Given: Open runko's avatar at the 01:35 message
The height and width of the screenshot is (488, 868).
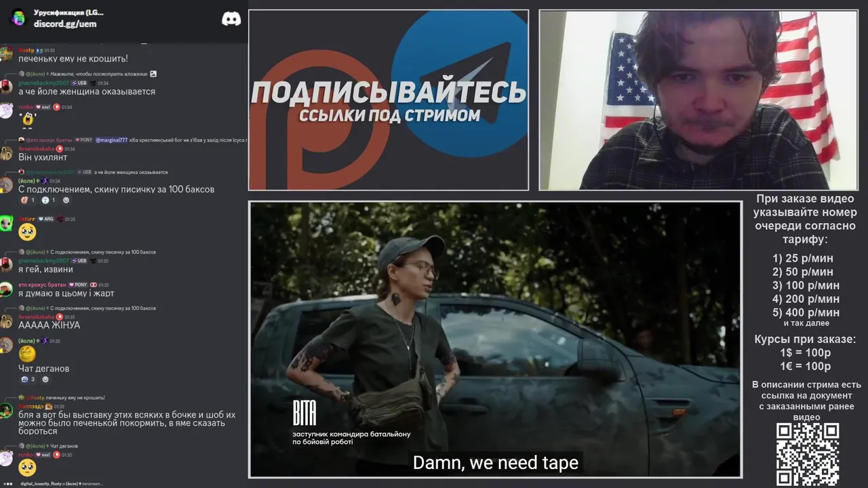Looking at the screenshot, I should pyautogui.click(x=7, y=458).
